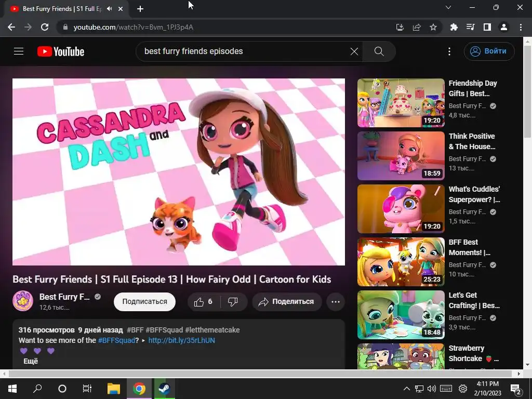Viewport: 532px width, 399px height.
Task: Open the tab search chevron
Action: [x=448, y=7]
